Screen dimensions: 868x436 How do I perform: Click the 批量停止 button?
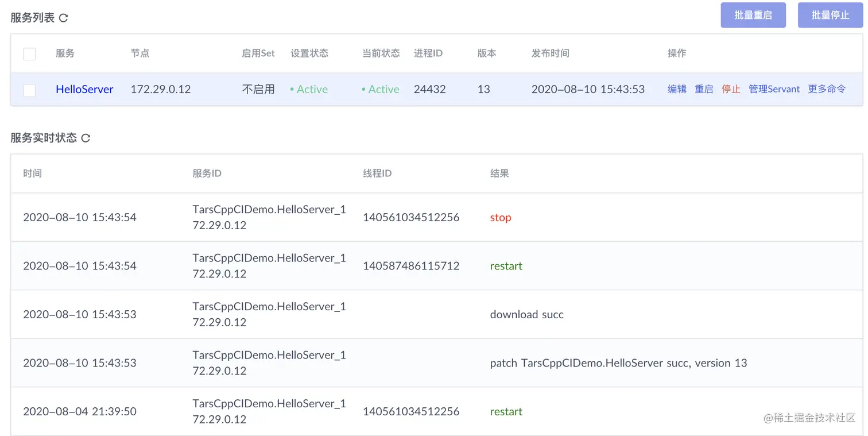[x=830, y=15]
